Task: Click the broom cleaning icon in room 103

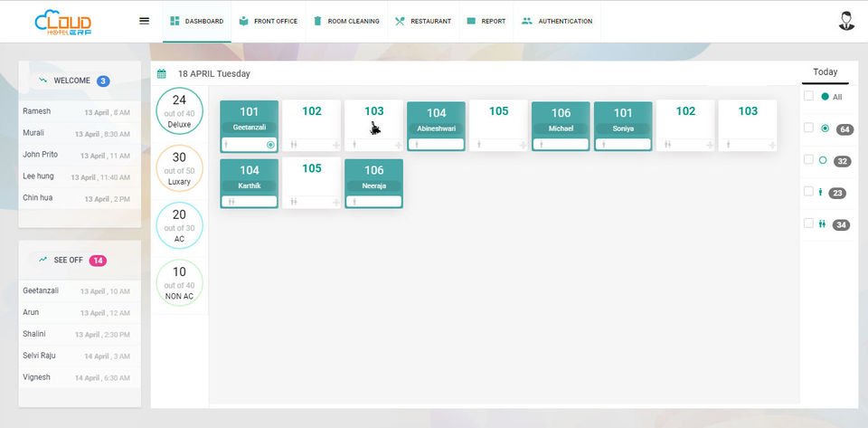Action: pos(375,128)
